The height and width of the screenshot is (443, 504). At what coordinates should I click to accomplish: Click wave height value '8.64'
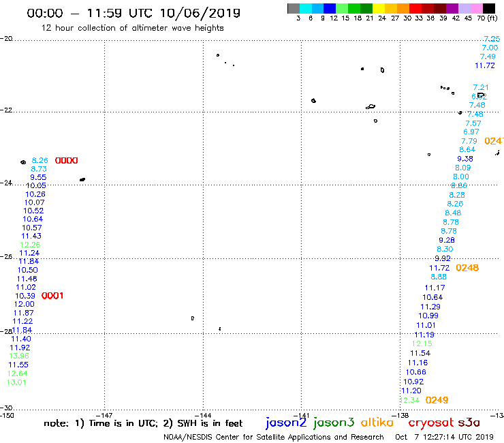(x=467, y=149)
